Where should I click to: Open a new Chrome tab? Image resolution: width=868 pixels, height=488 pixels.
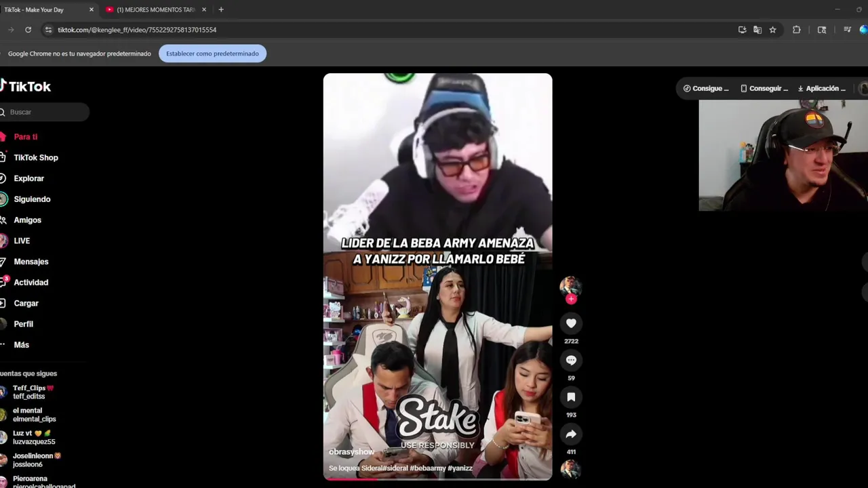[x=221, y=9]
